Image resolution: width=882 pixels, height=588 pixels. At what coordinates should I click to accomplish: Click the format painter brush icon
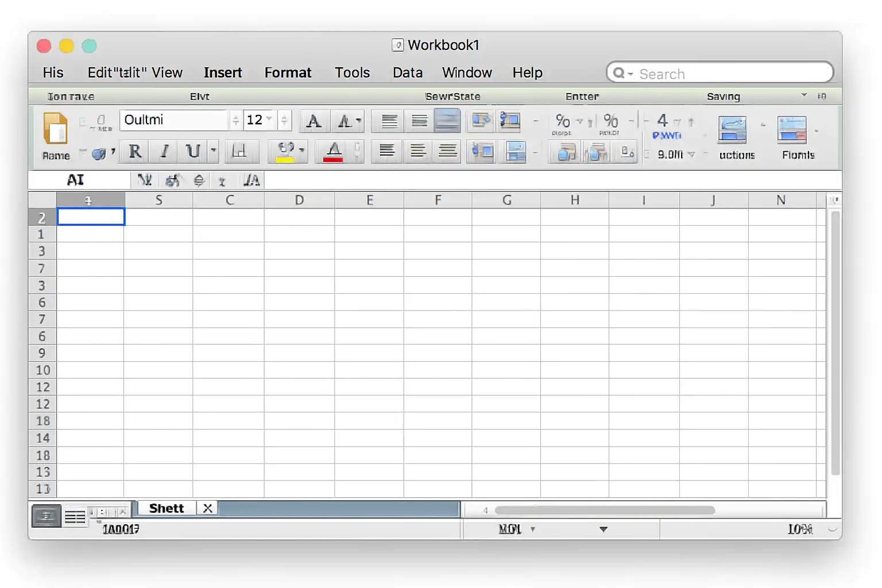point(99,153)
